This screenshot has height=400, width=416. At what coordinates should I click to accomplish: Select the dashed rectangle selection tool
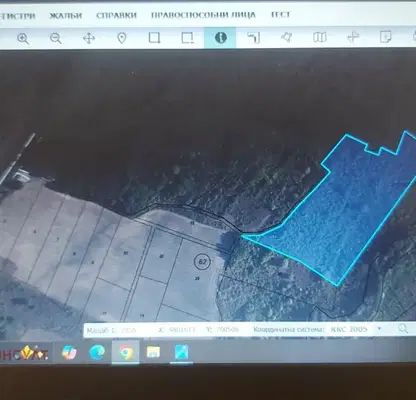(x=187, y=38)
